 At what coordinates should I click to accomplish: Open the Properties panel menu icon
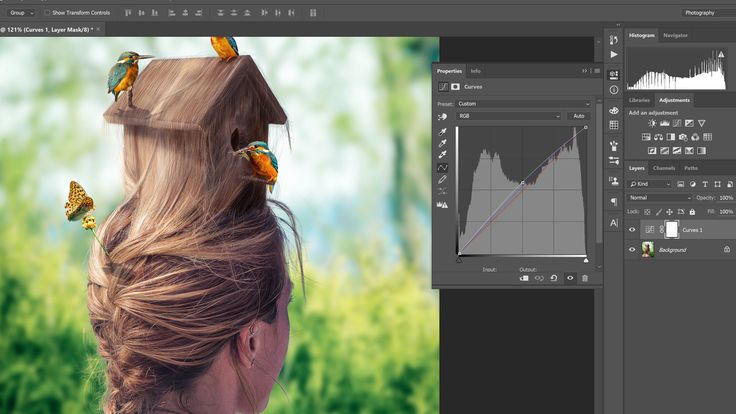[x=597, y=71]
